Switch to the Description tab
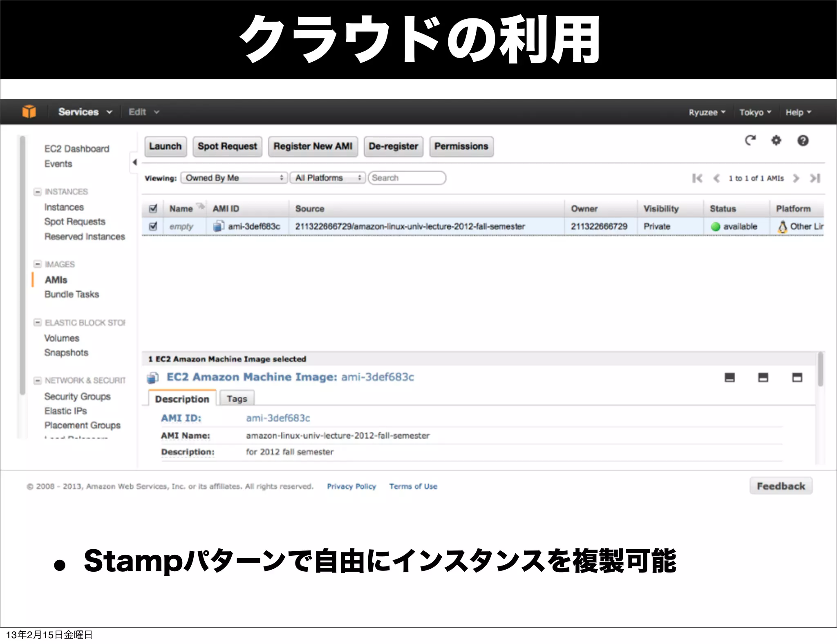Image resolution: width=837 pixels, height=644 pixels. click(182, 399)
